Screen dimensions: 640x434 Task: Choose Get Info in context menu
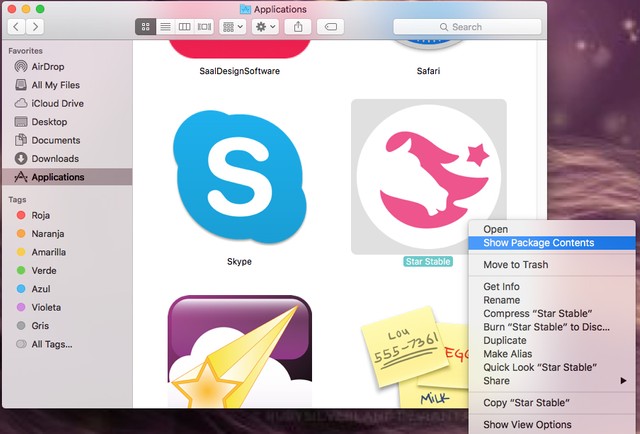(552, 287)
